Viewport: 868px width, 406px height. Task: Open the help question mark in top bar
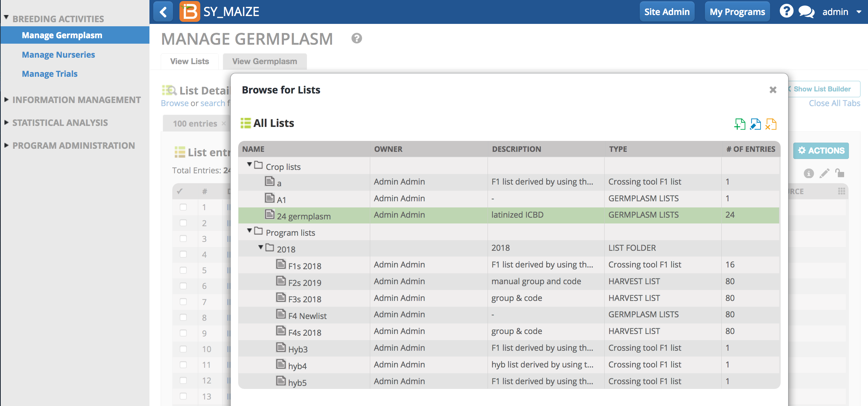pyautogui.click(x=786, y=11)
